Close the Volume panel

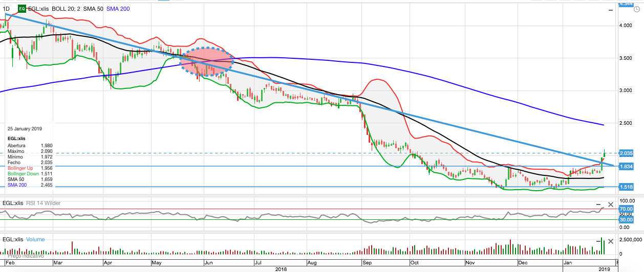[x=611, y=240]
